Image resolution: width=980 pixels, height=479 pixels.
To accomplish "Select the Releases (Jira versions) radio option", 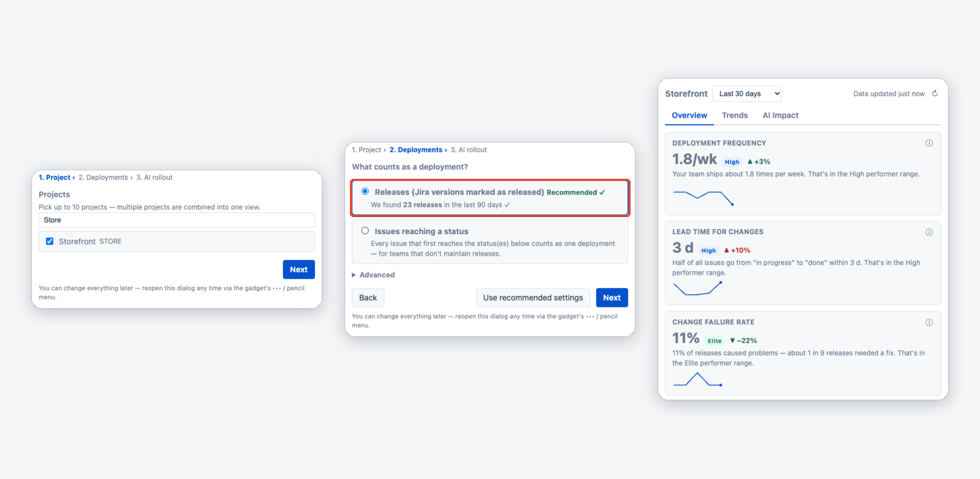I will pyautogui.click(x=365, y=192).
